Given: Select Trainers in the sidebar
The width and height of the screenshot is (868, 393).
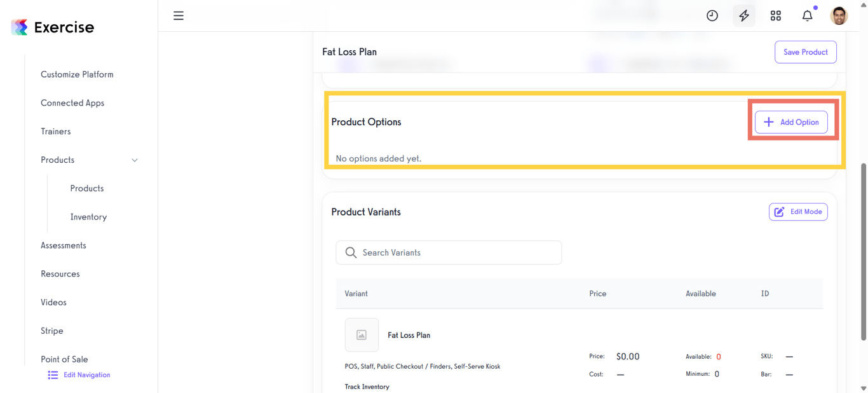Looking at the screenshot, I should [55, 131].
